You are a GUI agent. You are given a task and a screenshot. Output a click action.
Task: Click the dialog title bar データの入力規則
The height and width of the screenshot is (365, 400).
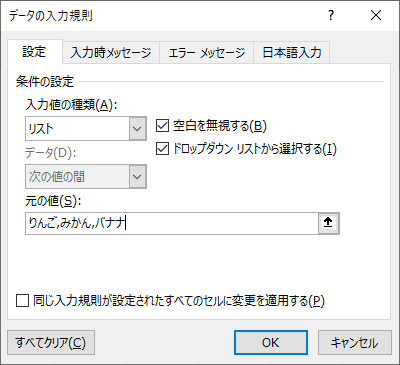[x=51, y=16]
